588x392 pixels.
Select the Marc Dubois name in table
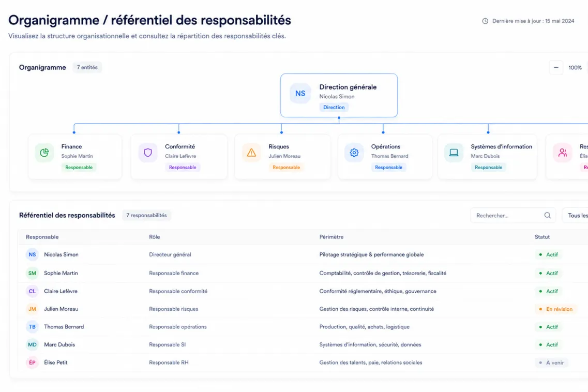tap(59, 345)
